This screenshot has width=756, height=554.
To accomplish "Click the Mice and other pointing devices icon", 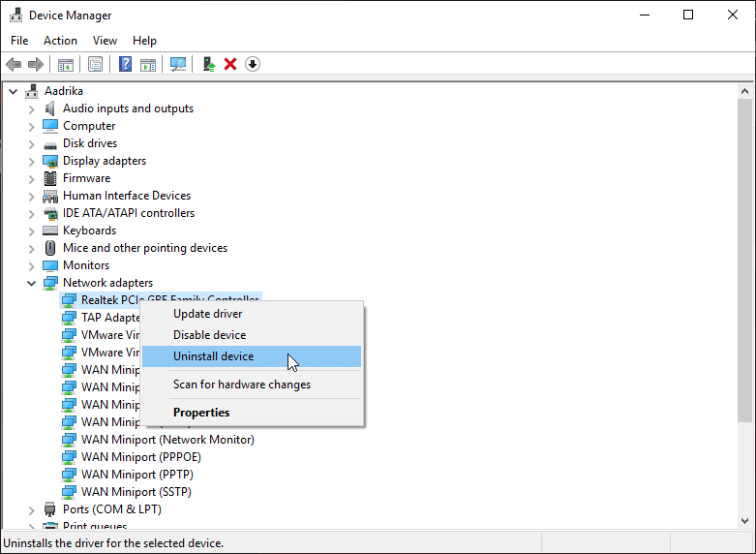I will point(50,248).
